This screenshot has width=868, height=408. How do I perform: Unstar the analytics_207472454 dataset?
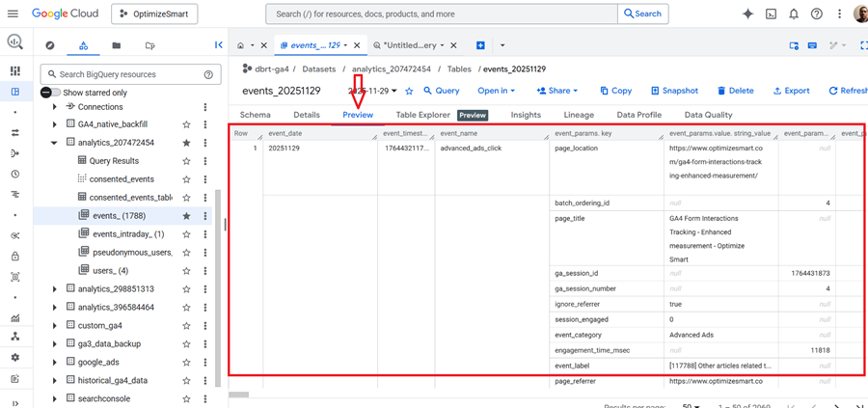click(186, 143)
